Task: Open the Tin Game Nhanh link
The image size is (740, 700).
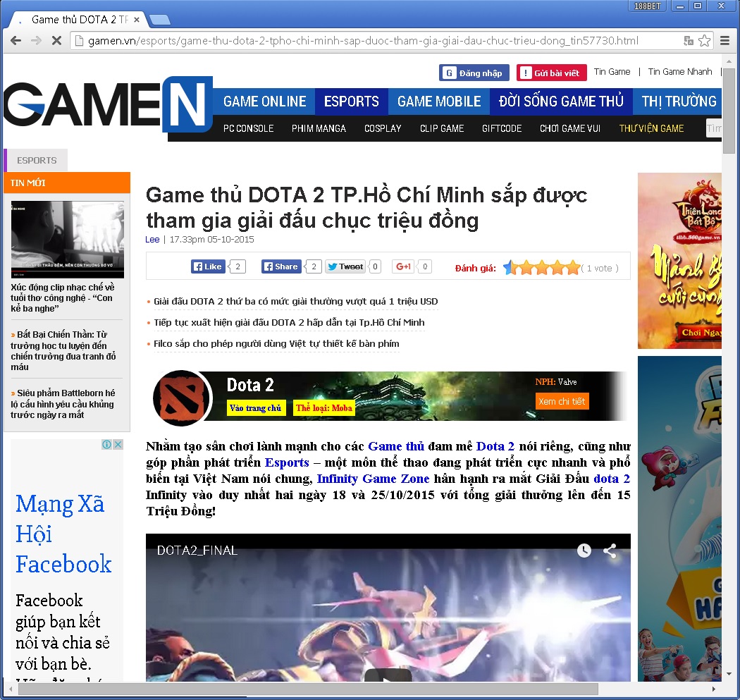Action: click(680, 72)
